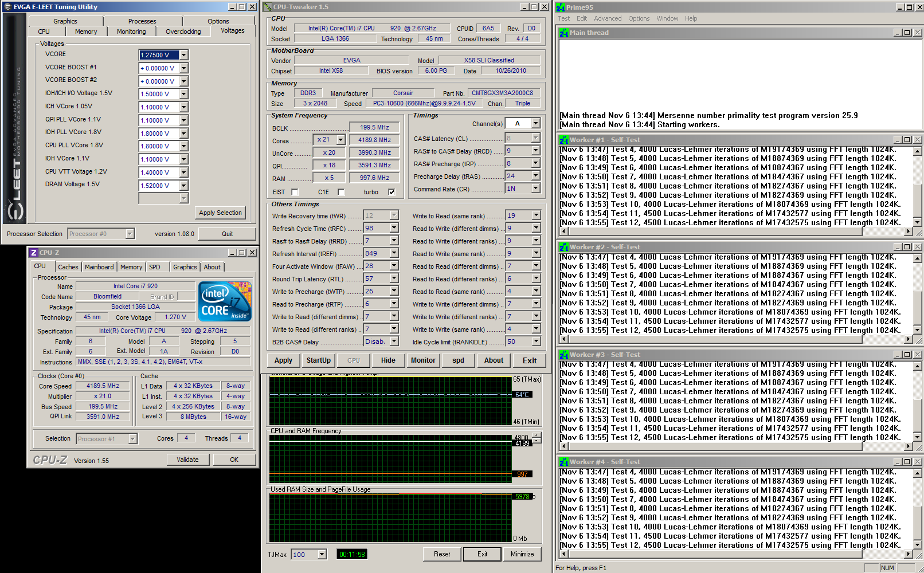The image size is (924, 573).
Task: Click the Reset button in monitor panel
Action: point(442,554)
